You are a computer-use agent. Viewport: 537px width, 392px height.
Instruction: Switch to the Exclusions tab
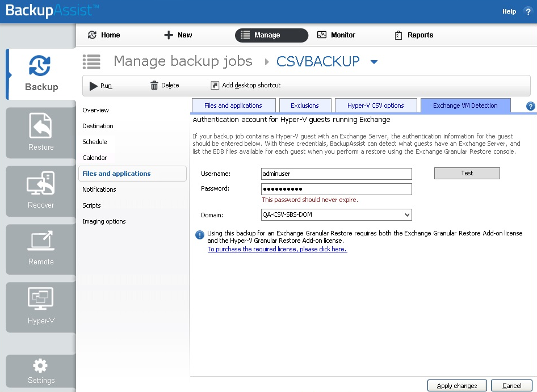pyautogui.click(x=305, y=106)
